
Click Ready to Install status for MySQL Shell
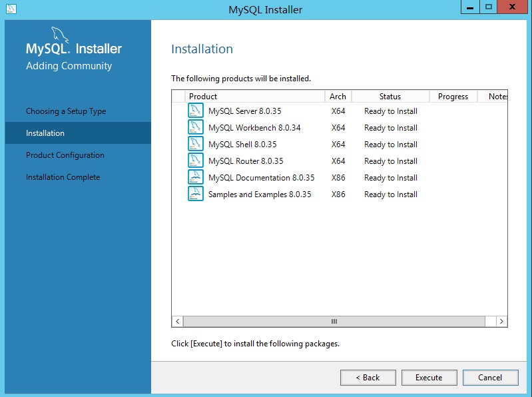point(391,144)
